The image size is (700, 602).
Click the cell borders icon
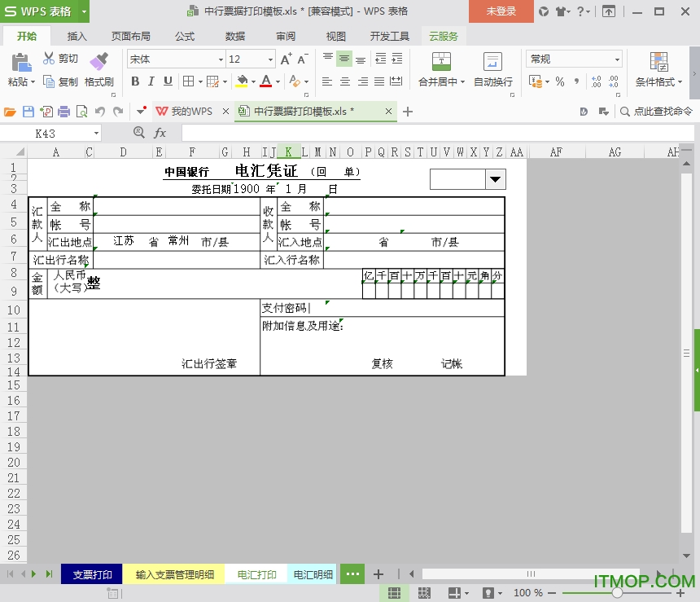[188, 81]
